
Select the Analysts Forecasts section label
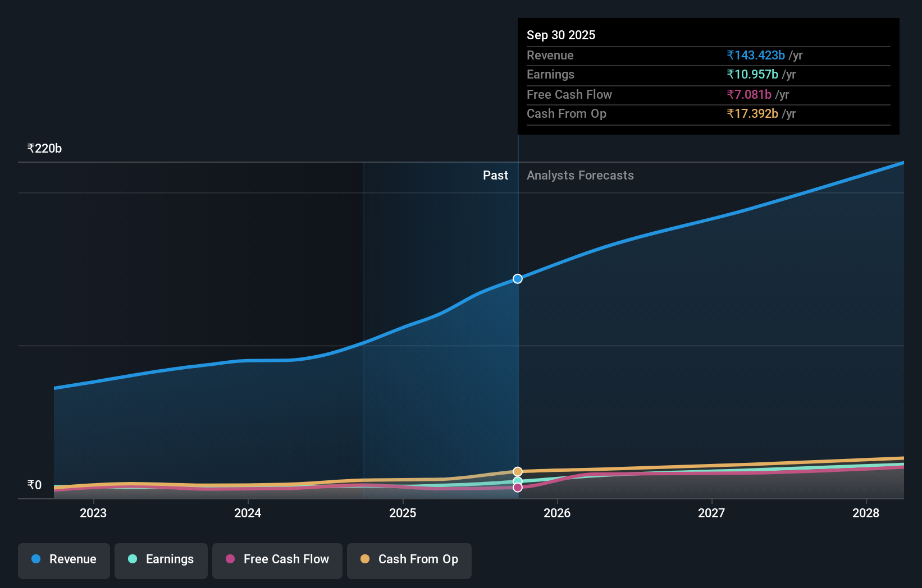click(x=580, y=175)
